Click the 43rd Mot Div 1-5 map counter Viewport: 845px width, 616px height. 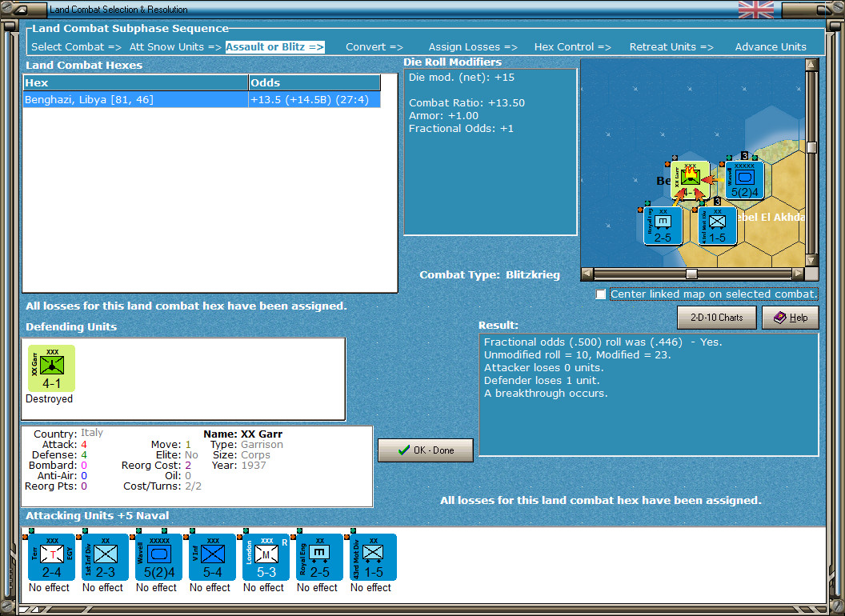717,226
